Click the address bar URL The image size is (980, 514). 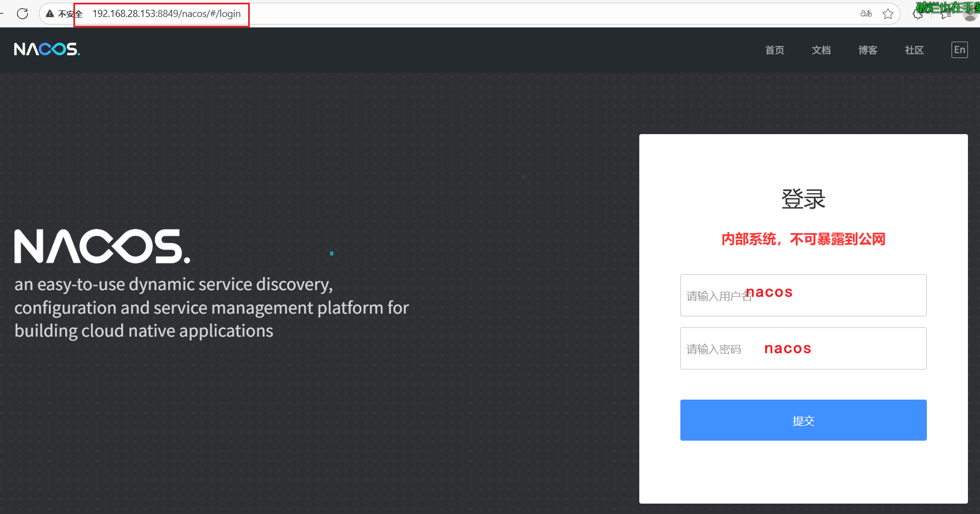167,14
